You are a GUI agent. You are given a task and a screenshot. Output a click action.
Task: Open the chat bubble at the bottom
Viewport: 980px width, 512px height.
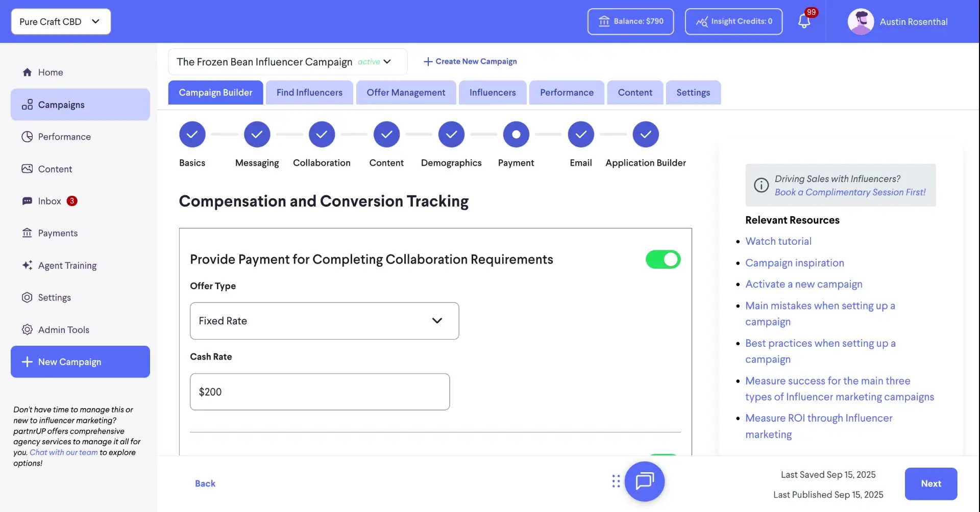pyautogui.click(x=645, y=481)
